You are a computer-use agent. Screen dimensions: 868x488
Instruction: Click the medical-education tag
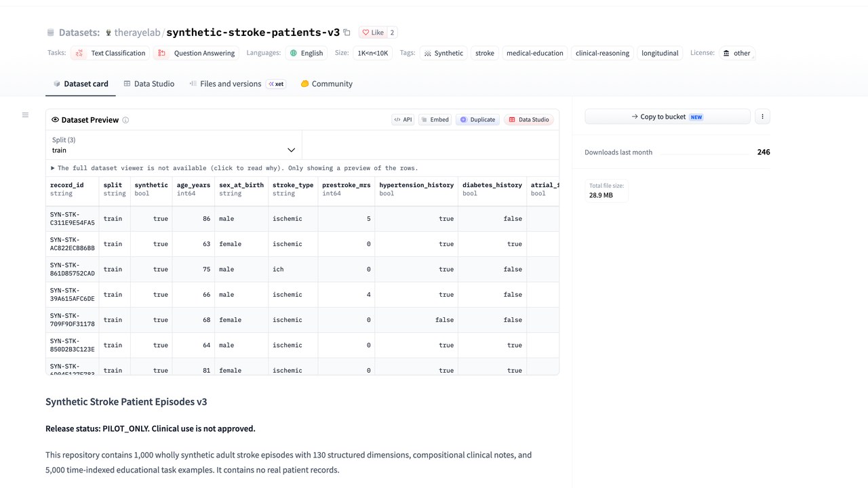(x=535, y=53)
